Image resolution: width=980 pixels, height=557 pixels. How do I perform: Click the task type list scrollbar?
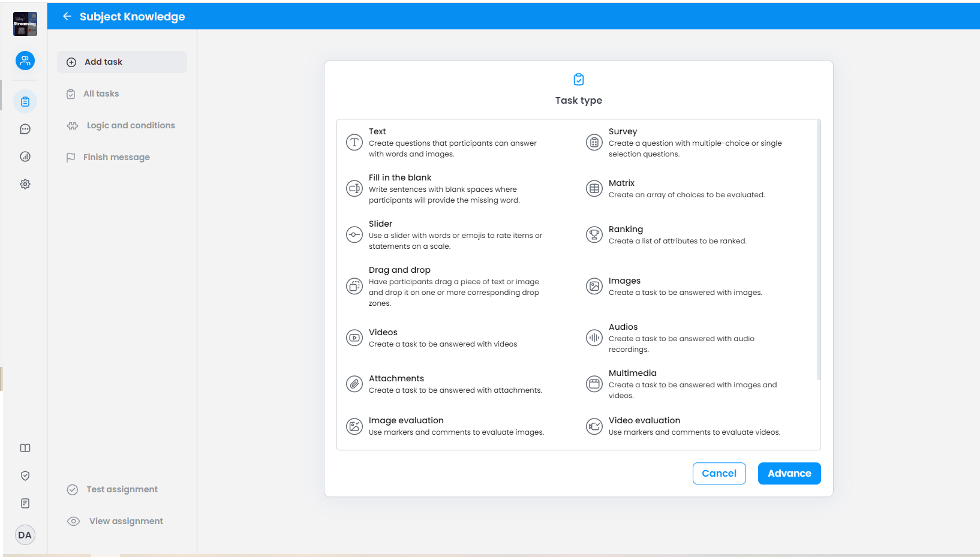coord(818,251)
